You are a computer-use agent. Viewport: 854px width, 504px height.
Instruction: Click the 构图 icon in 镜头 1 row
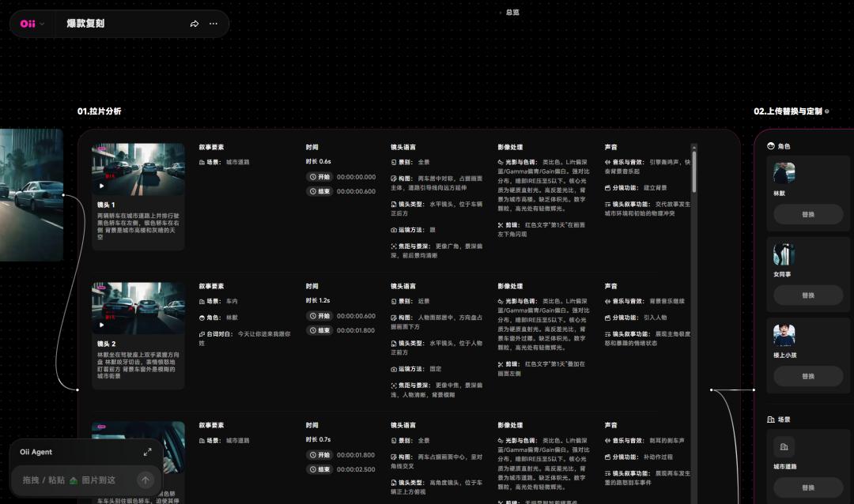394,179
